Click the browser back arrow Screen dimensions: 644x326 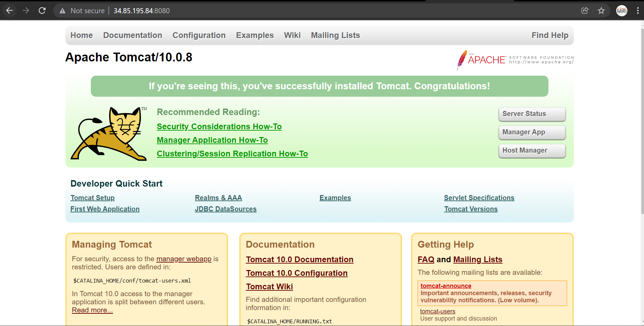click(9, 11)
